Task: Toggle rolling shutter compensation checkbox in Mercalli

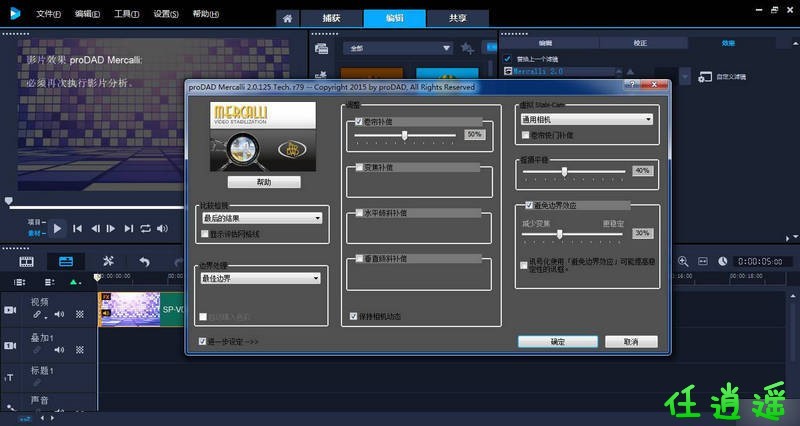Action: point(359,121)
